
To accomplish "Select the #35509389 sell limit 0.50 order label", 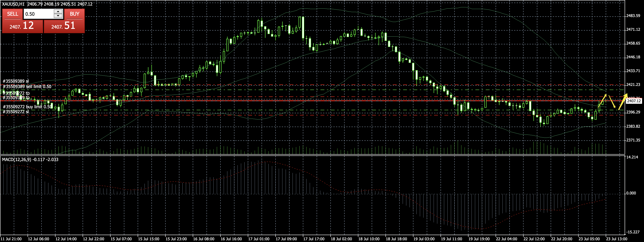I will click(27, 87).
